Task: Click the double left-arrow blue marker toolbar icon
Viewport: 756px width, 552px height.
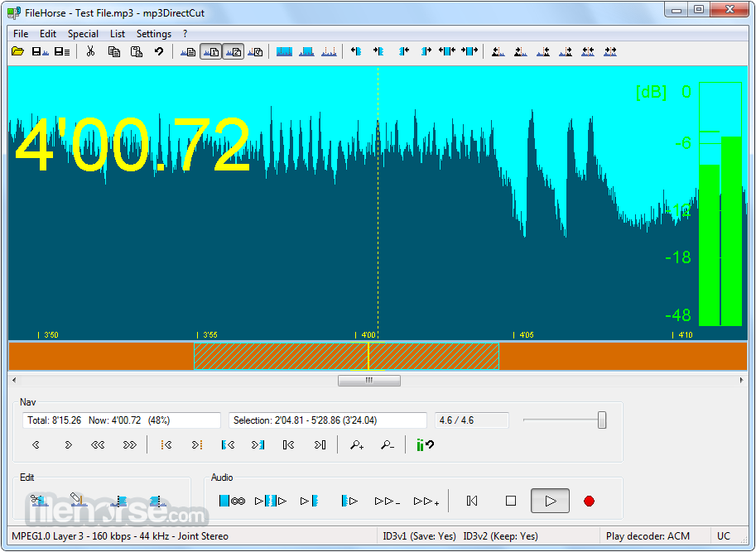Action: tap(446, 51)
